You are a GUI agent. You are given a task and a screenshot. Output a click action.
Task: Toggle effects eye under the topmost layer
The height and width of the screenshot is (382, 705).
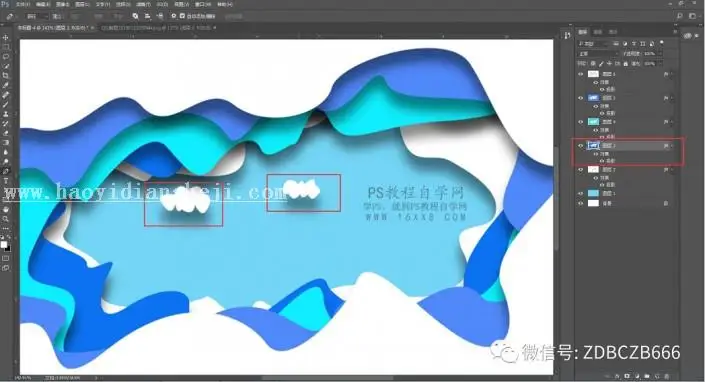[x=596, y=82]
